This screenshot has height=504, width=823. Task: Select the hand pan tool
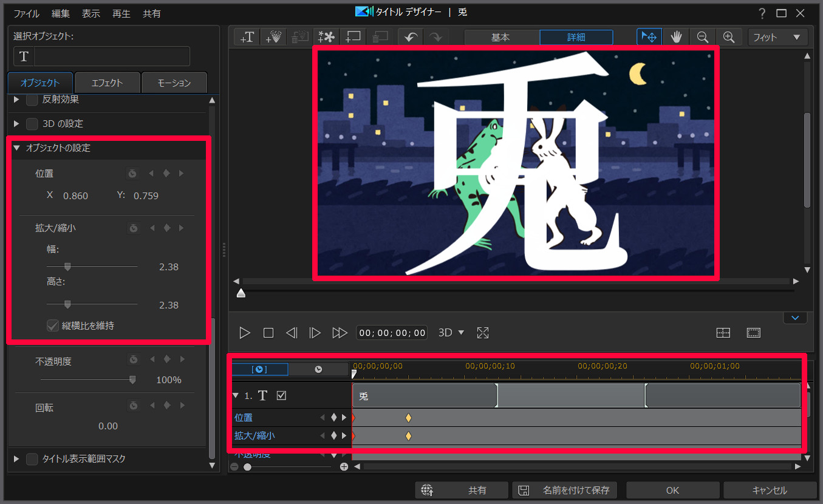click(676, 37)
